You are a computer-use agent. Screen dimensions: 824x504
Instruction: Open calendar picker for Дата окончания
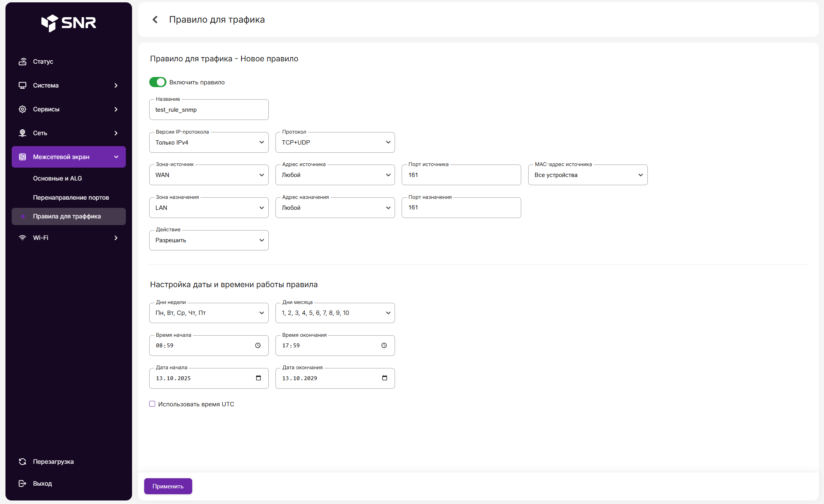pyautogui.click(x=384, y=378)
